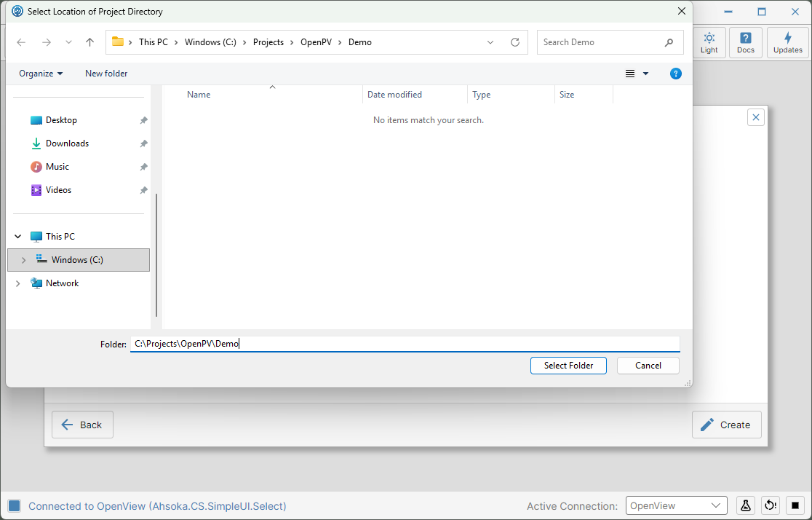Open the Organize dropdown menu
812x520 pixels.
pyautogui.click(x=41, y=74)
